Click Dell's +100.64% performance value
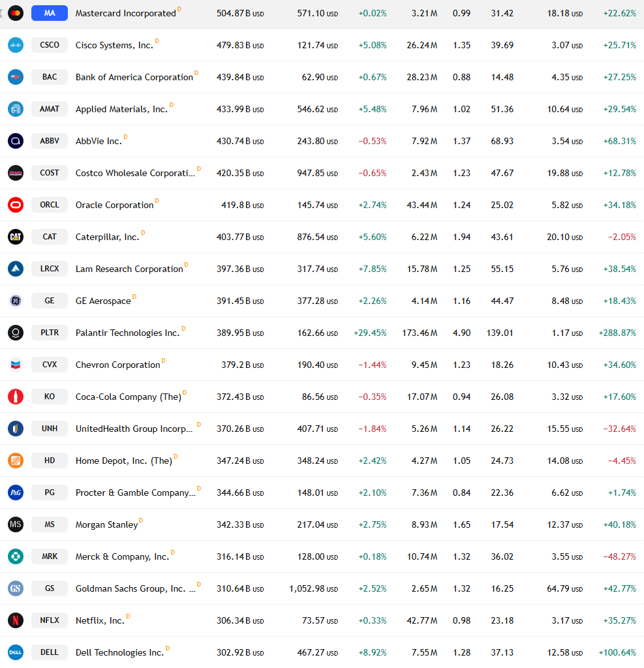 (618, 652)
